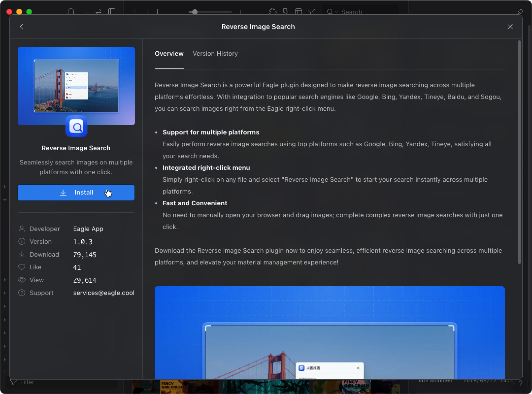Click the like heart icon

click(21, 267)
